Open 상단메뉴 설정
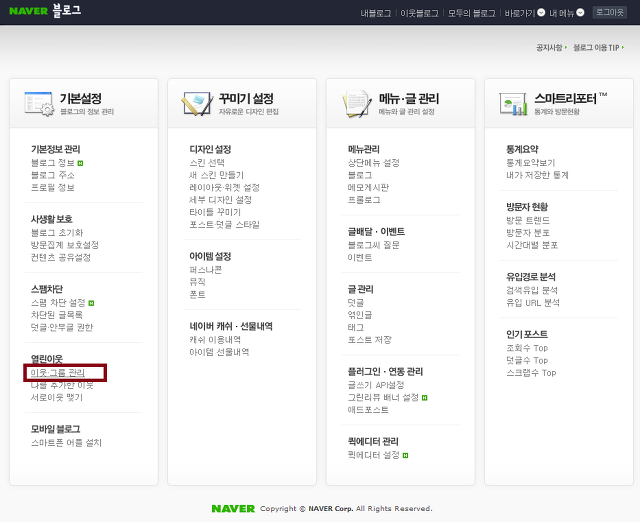The image size is (640, 522). coord(373,163)
